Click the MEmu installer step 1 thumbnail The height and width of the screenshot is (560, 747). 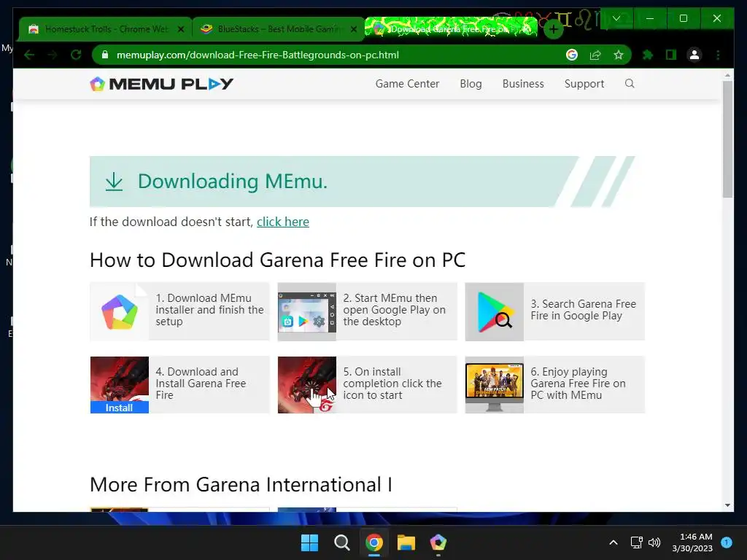click(x=120, y=312)
